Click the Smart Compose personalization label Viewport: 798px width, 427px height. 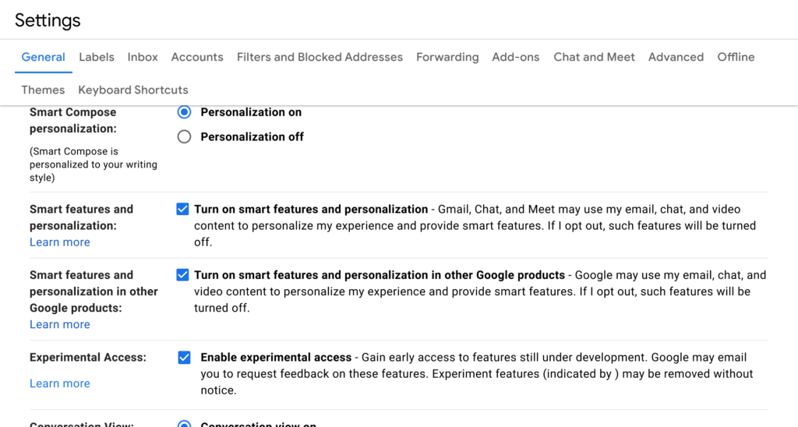point(73,120)
